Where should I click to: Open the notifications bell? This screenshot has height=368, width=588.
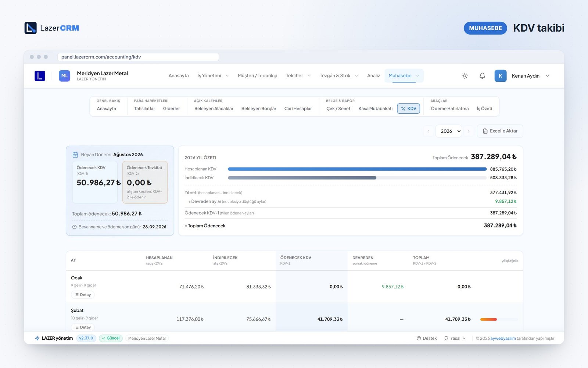tap(482, 76)
